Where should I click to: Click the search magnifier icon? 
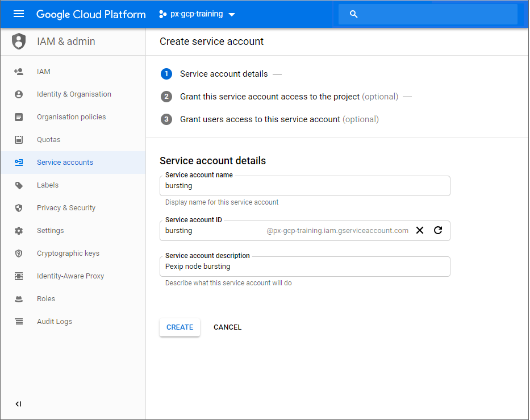(x=354, y=14)
